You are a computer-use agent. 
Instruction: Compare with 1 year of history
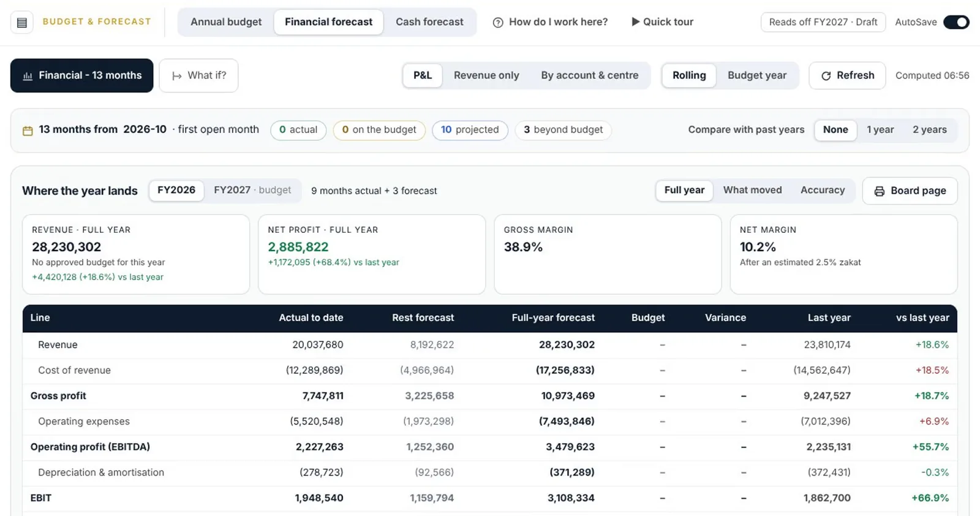point(880,130)
